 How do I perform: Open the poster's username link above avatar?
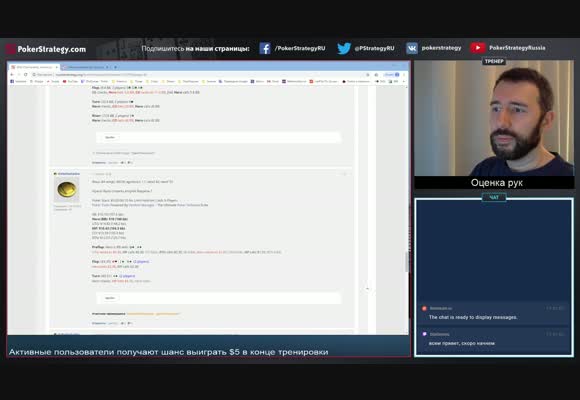point(68,174)
